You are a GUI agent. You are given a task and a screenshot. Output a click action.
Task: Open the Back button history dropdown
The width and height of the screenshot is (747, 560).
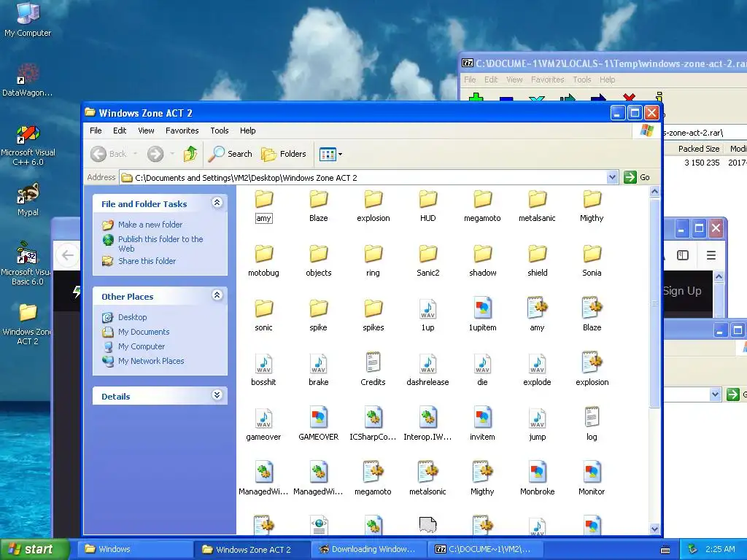(x=135, y=154)
